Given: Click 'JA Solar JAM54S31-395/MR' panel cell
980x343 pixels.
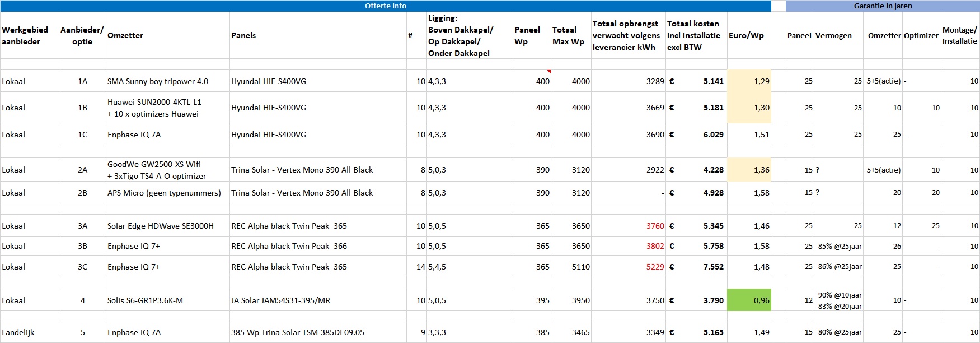Looking at the screenshot, I should point(318,300).
